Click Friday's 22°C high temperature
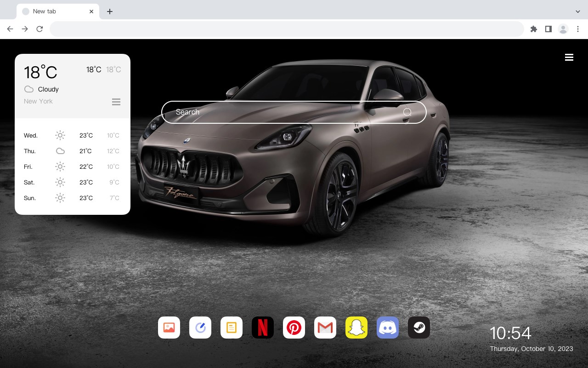Screen dimensions: 588x368 pos(86,167)
